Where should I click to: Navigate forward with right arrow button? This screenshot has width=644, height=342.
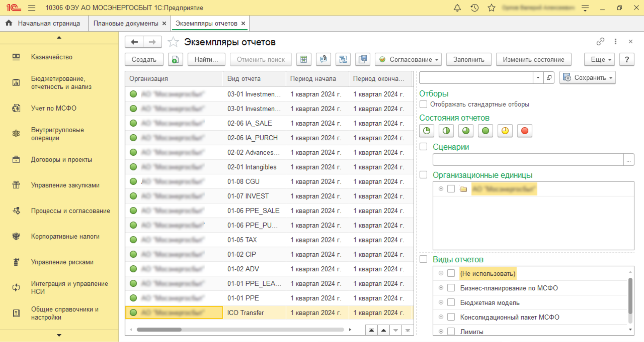coord(153,42)
